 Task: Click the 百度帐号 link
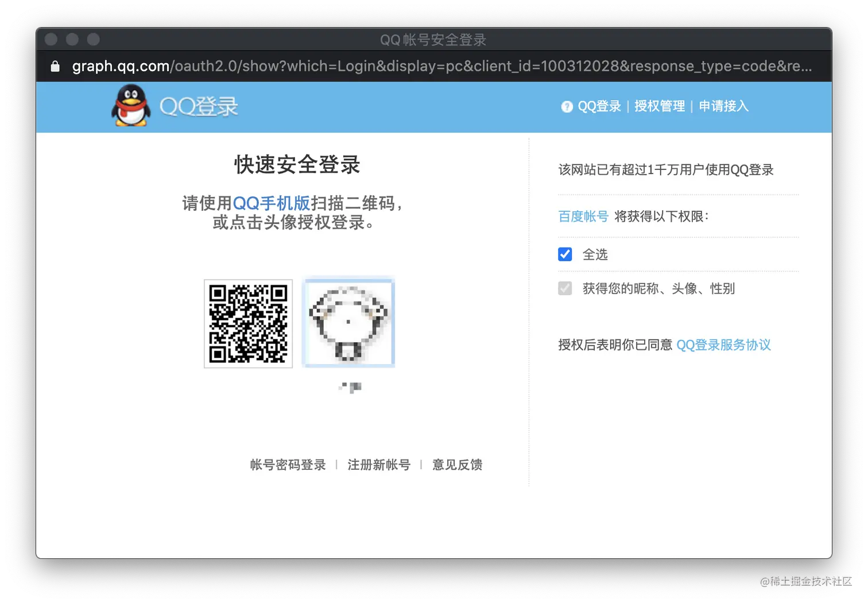583,217
